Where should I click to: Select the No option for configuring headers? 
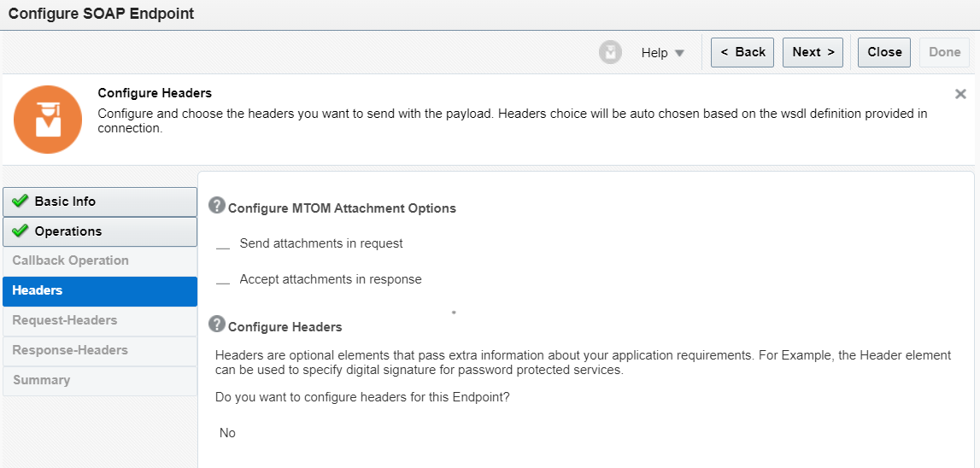tap(227, 433)
